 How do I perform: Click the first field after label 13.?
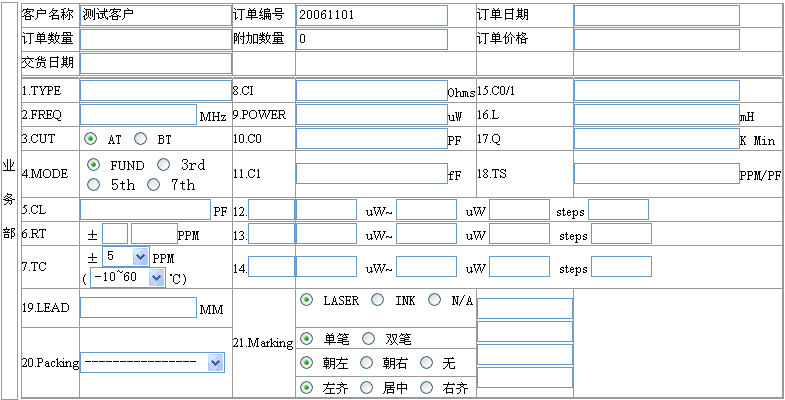pos(271,234)
